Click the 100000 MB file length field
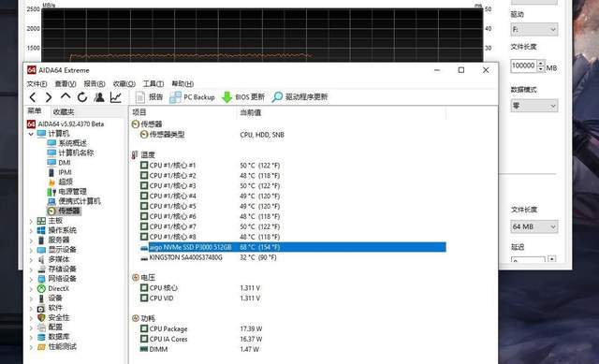 tap(524, 66)
